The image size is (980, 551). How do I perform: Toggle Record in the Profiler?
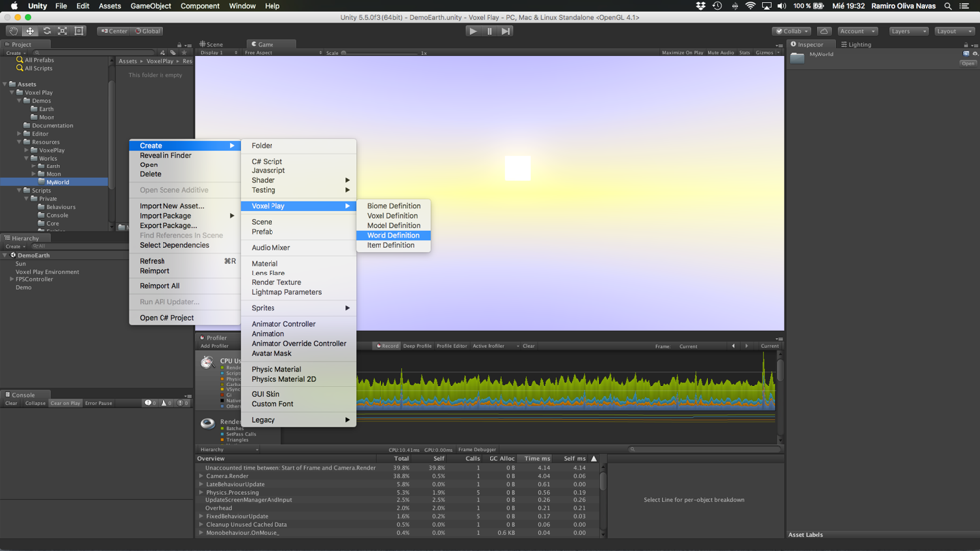[x=387, y=346]
